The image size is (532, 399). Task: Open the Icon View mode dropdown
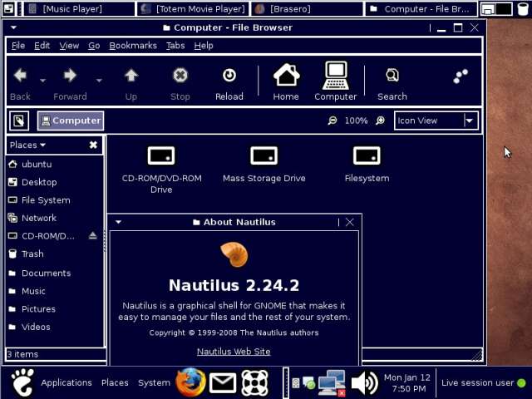436,121
